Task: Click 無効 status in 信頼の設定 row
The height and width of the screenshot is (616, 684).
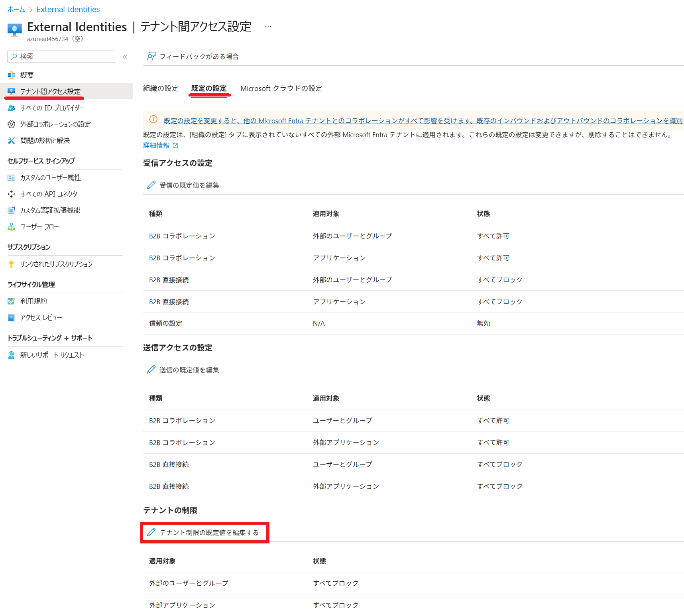Action: click(x=484, y=323)
